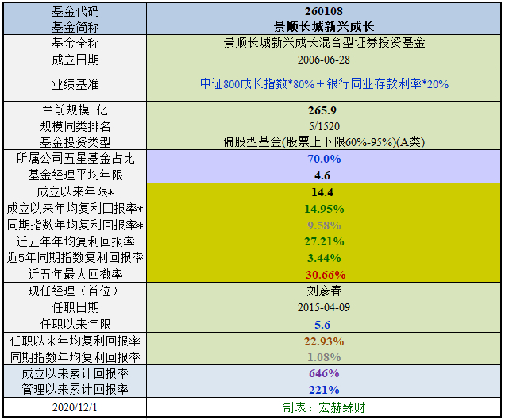Select five-star ratio 70.0%
Viewport: 505px width, 420px height.
point(324,159)
